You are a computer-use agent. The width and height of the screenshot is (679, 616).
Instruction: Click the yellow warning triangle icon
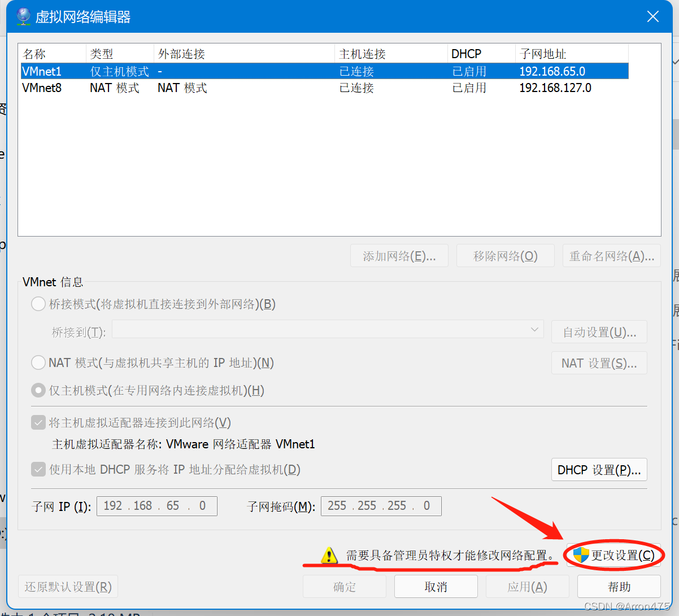[x=329, y=556]
